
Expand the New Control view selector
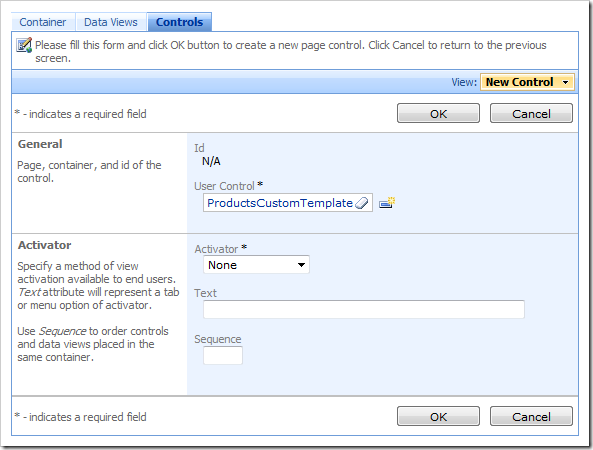pos(527,82)
